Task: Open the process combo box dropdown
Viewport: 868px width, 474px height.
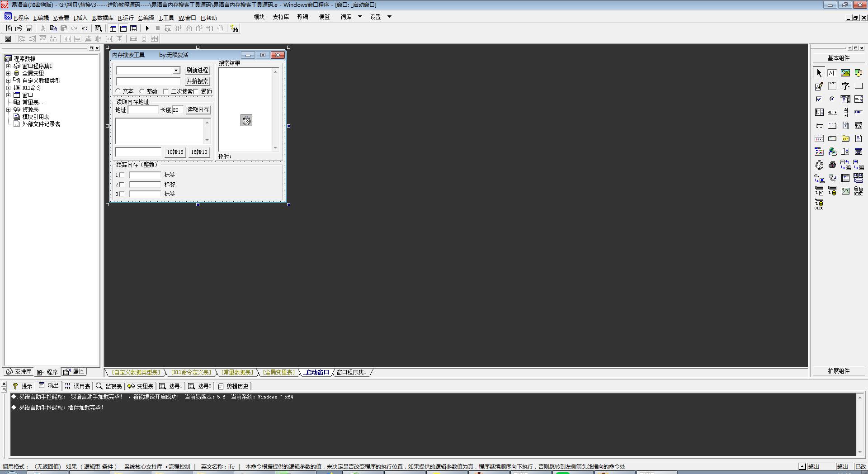Action: point(176,71)
